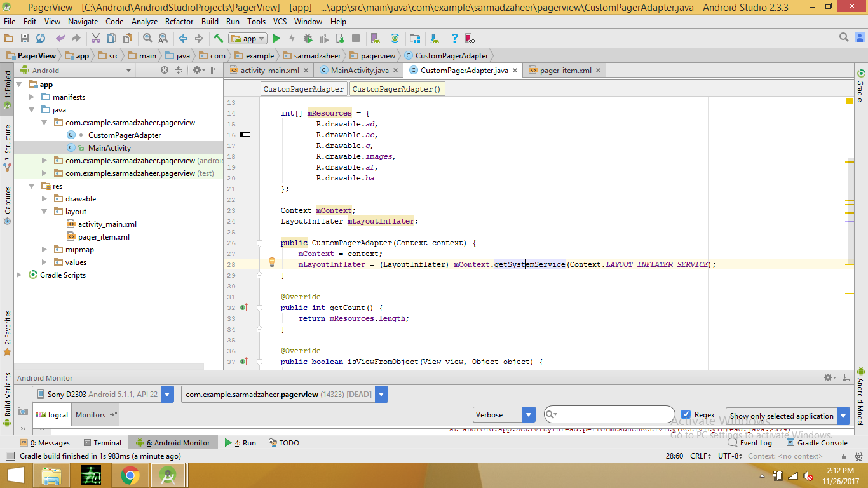Click the Redo arrow icon
The image size is (868, 488).
(76, 39)
